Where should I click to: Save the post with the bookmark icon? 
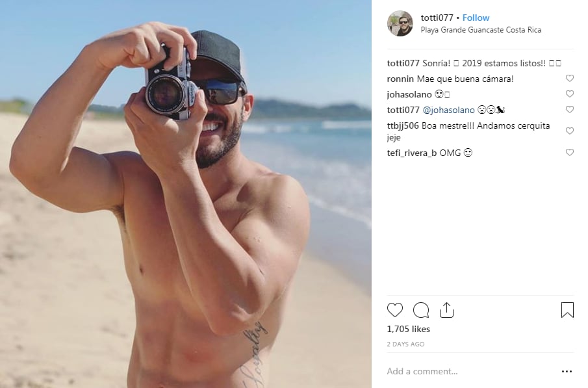click(x=567, y=310)
